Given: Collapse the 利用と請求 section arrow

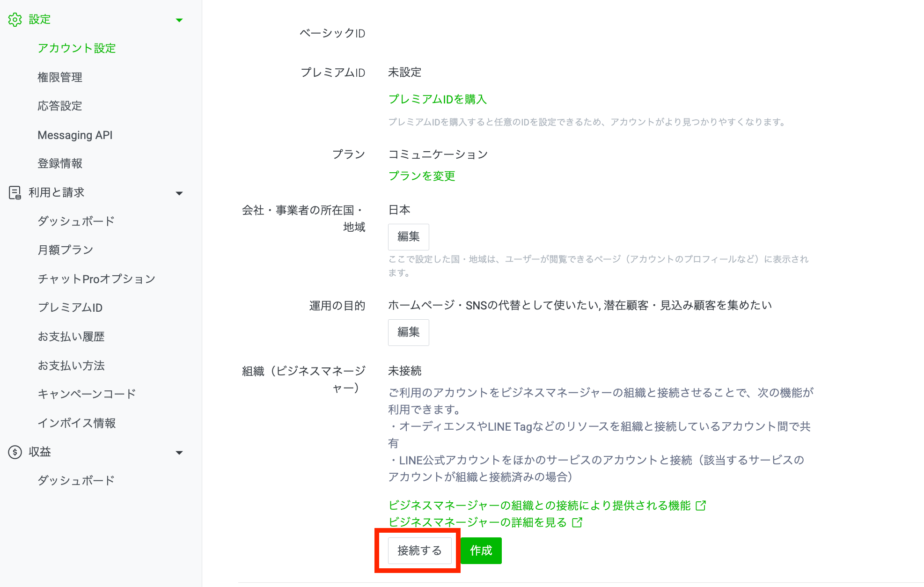Looking at the screenshot, I should click(179, 193).
